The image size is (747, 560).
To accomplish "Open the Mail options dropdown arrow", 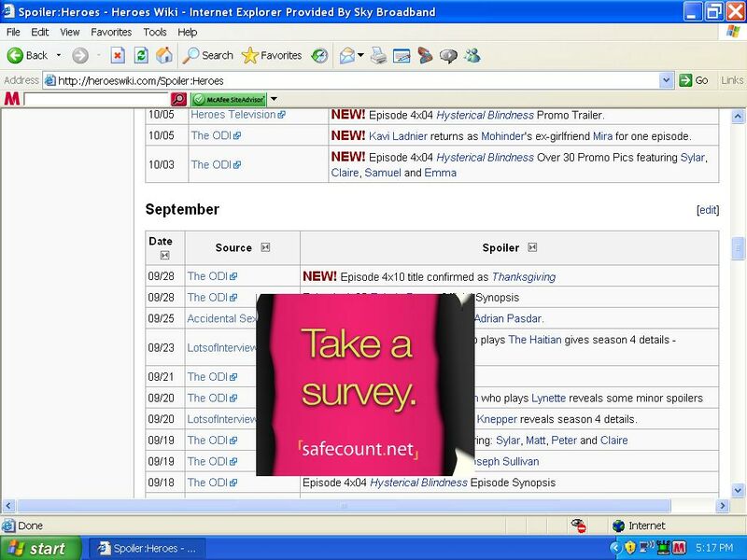I will coord(360,56).
